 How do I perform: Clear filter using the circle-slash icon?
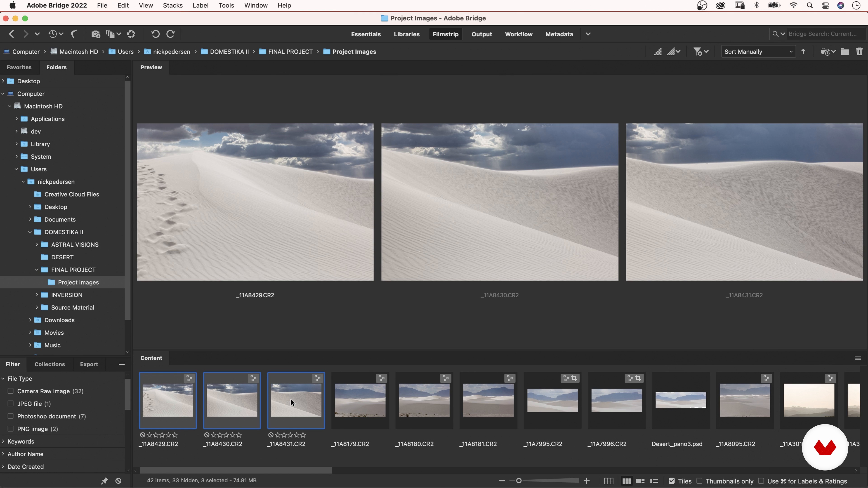[118, 481]
